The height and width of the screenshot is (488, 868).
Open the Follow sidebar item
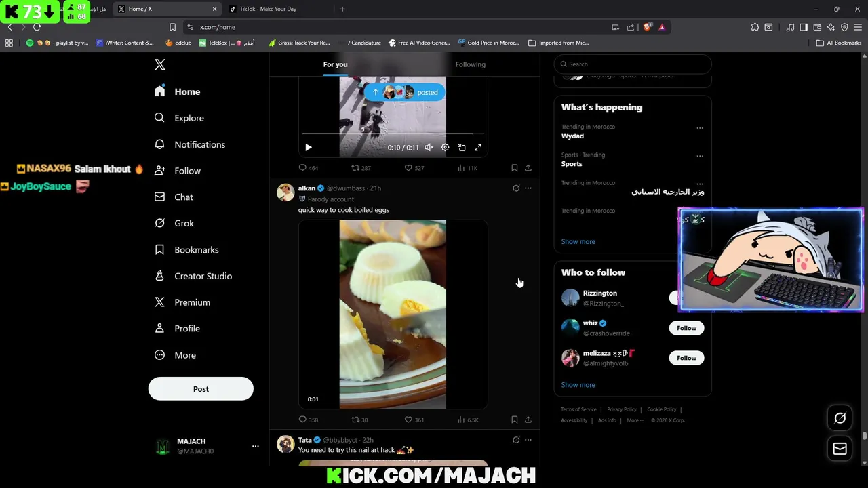coord(177,171)
